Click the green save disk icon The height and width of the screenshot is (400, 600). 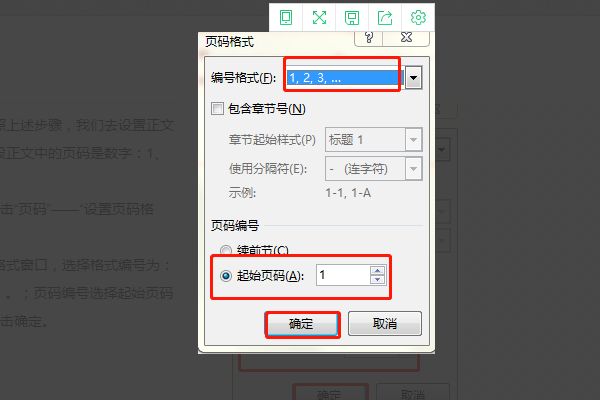pyautogui.click(x=352, y=18)
